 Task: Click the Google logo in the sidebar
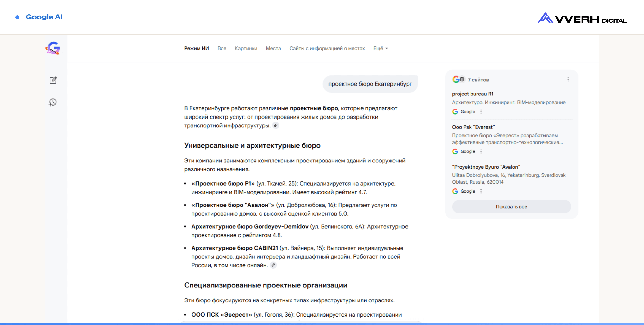coord(53,48)
